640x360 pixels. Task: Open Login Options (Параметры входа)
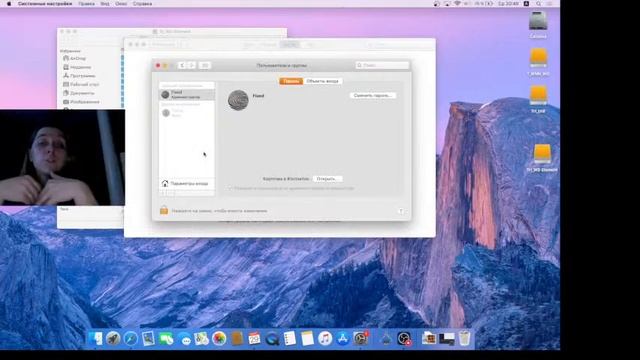click(x=187, y=184)
